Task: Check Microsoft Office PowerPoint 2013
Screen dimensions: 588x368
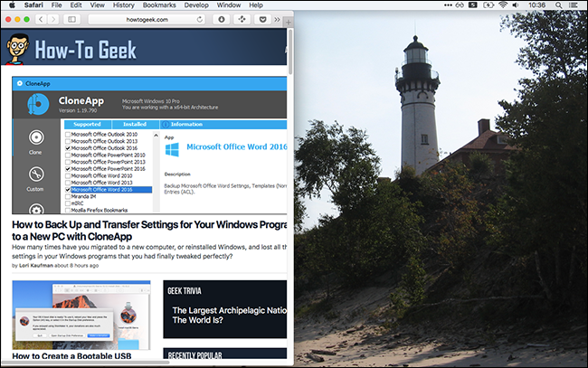Action: coord(68,162)
